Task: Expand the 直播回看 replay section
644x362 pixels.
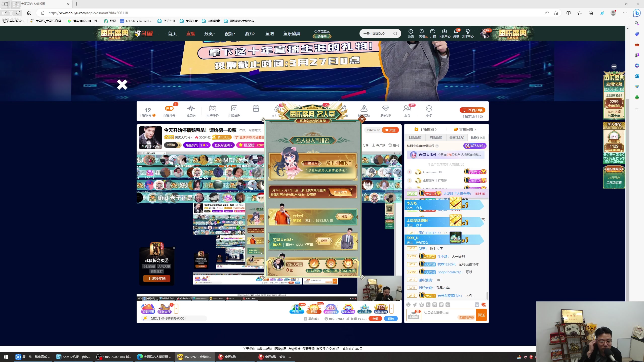Action: [x=465, y=129]
